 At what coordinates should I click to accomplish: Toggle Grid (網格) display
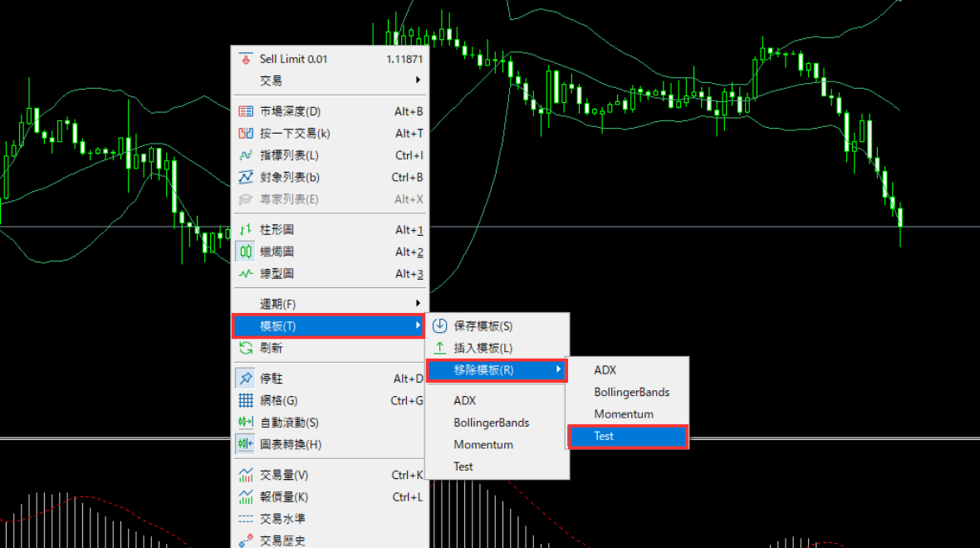278,400
